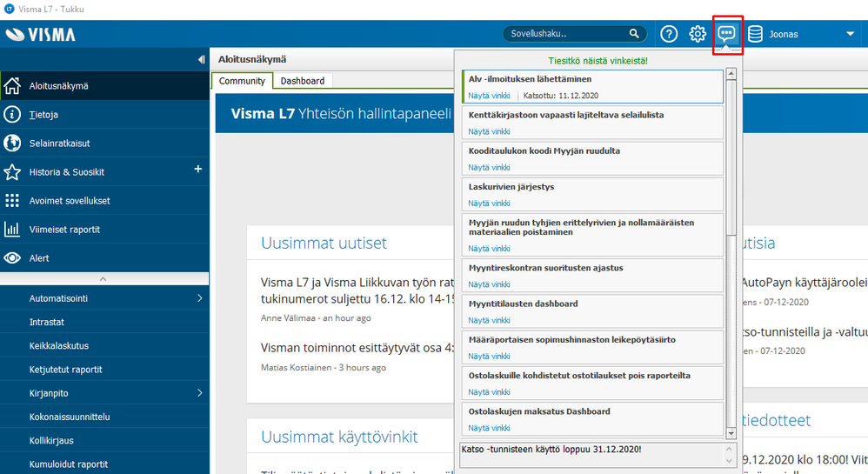Click the Katso-tunnisteen käyttö loppuu message

[551, 449]
